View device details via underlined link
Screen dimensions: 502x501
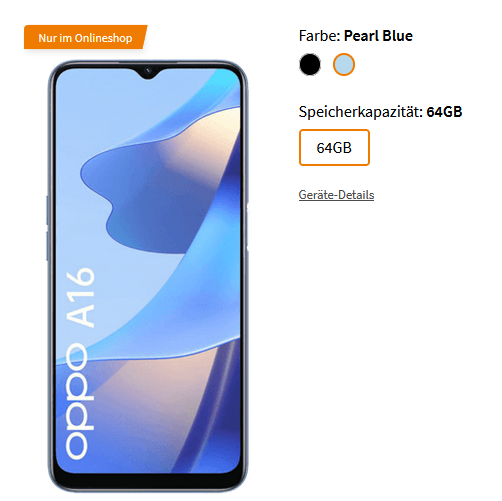click(x=336, y=195)
